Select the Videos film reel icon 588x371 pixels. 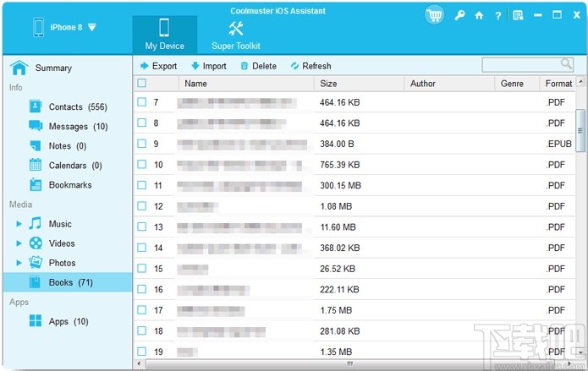tap(36, 243)
